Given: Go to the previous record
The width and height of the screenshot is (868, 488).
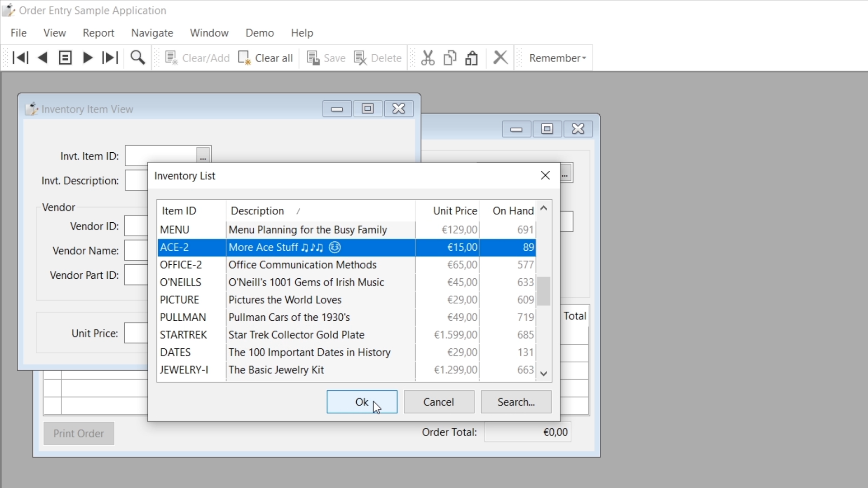Looking at the screenshot, I should [x=43, y=58].
